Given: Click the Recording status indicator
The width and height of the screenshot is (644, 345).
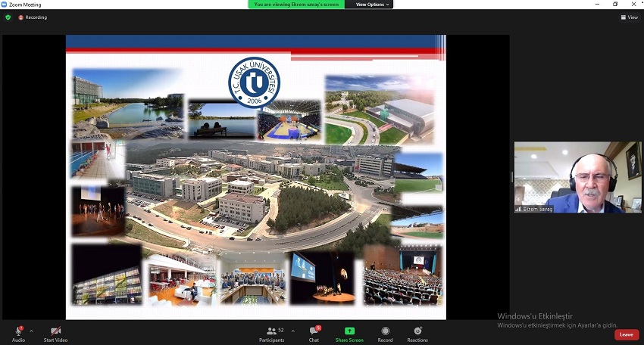Looking at the screenshot, I should (33, 17).
